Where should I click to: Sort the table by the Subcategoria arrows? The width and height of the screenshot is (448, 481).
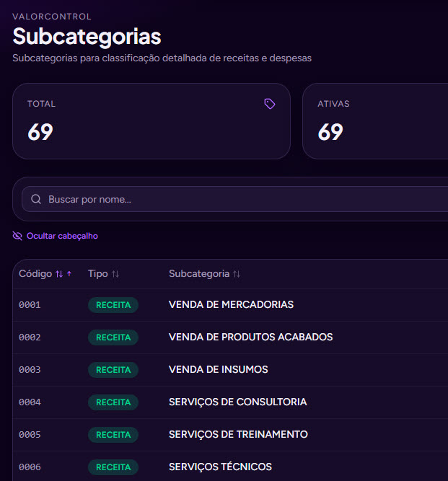237,274
